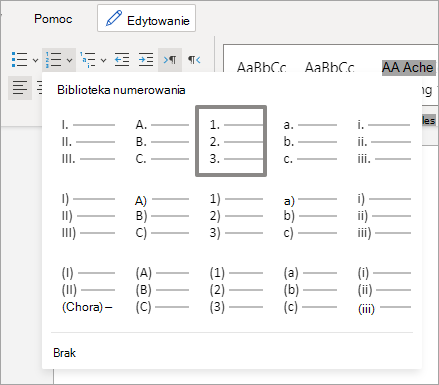Choose the (I) (II) (Chora) numbering format
Screen dimensions: 439x385
(88, 290)
